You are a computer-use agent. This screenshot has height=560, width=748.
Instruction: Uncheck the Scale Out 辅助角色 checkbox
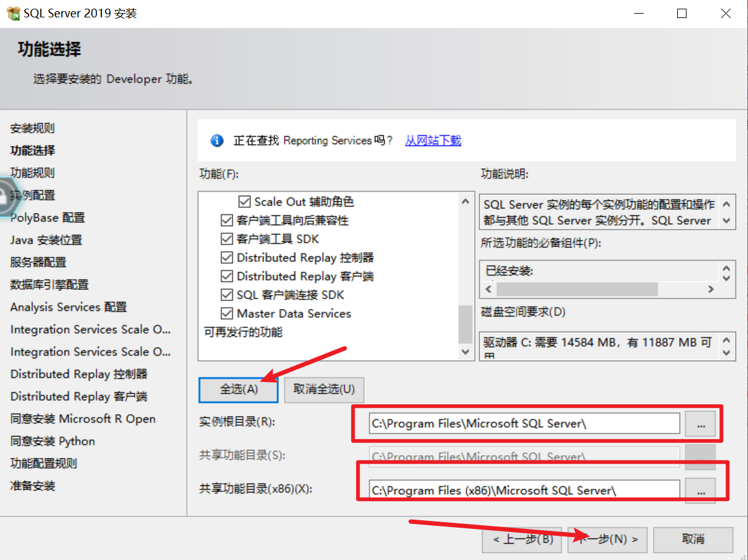[x=245, y=202]
